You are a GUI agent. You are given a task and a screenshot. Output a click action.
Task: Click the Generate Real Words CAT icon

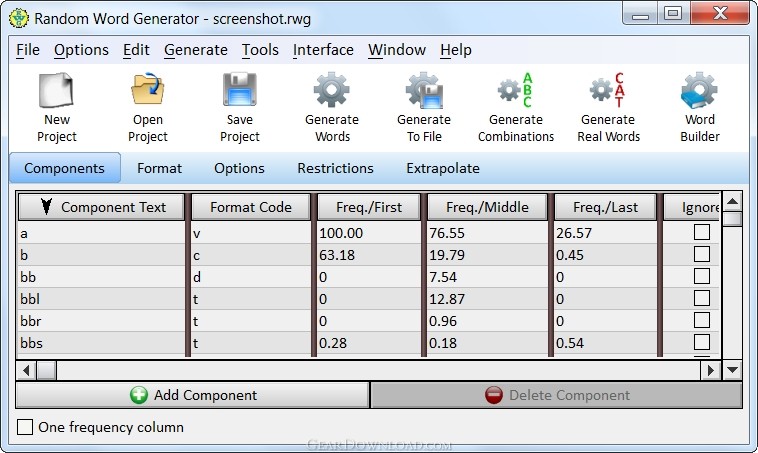point(608,90)
